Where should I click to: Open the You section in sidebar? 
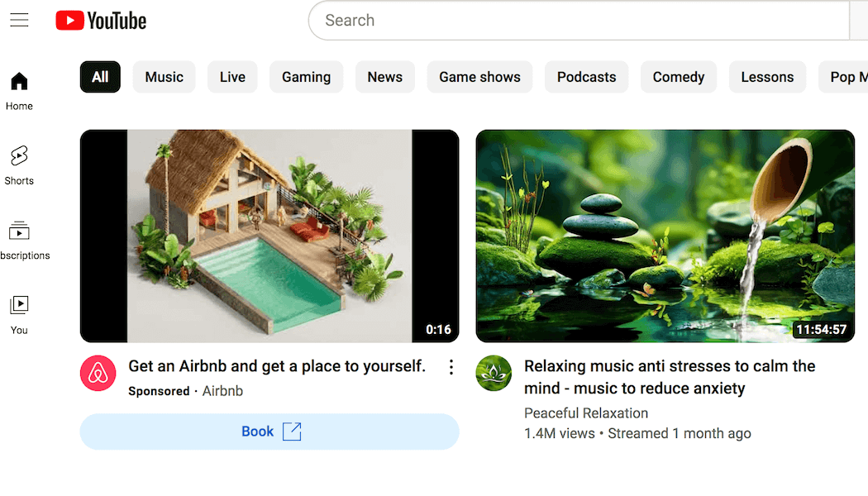pyautogui.click(x=19, y=315)
